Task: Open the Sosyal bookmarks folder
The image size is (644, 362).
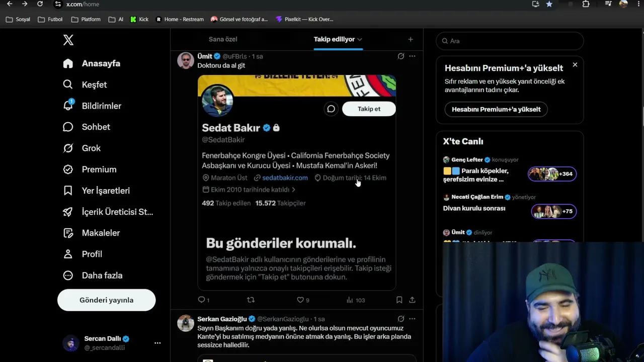Action: click(x=18, y=20)
